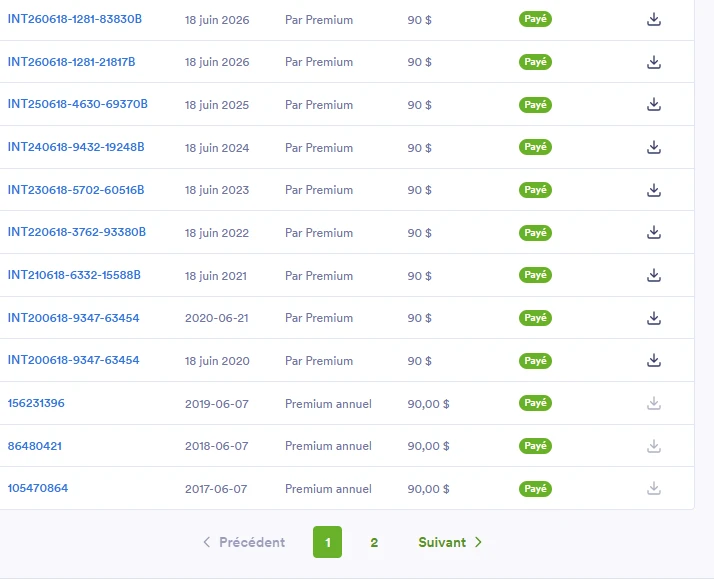Open invoice link INT240618-9432-19248B
The width and height of the screenshot is (714, 579).
click(x=76, y=147)
